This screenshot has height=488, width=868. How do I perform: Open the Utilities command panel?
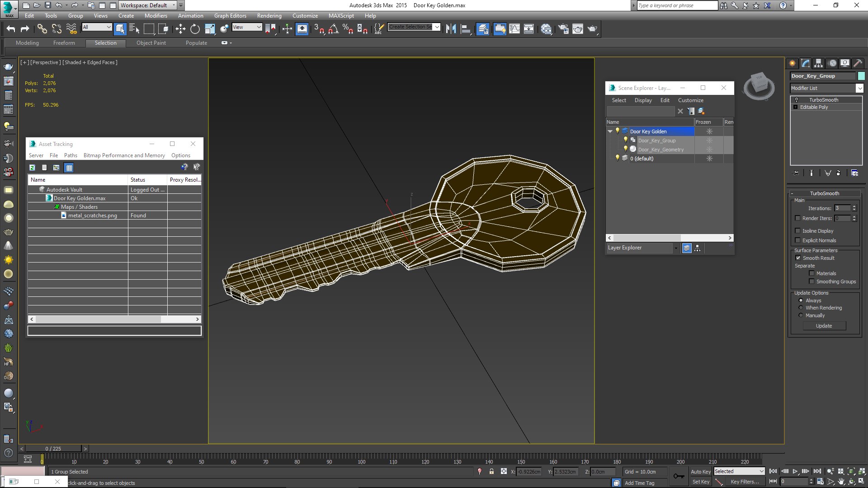click(858, 63)
